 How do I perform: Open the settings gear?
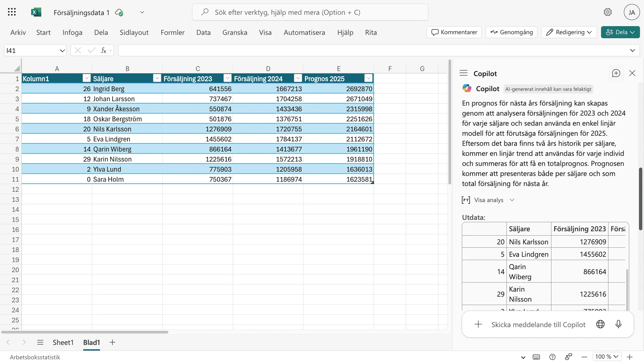point(608,12)
